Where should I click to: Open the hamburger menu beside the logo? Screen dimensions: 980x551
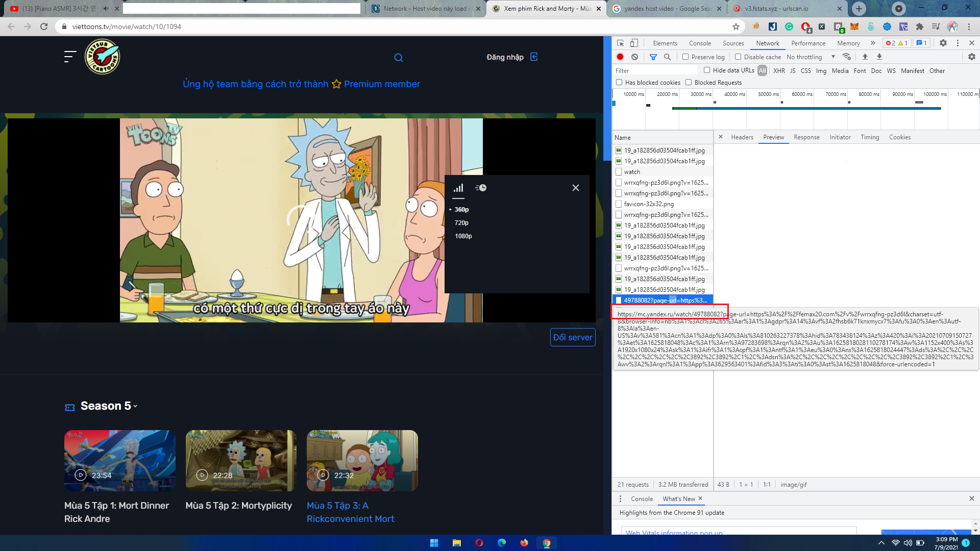[70, 57]
